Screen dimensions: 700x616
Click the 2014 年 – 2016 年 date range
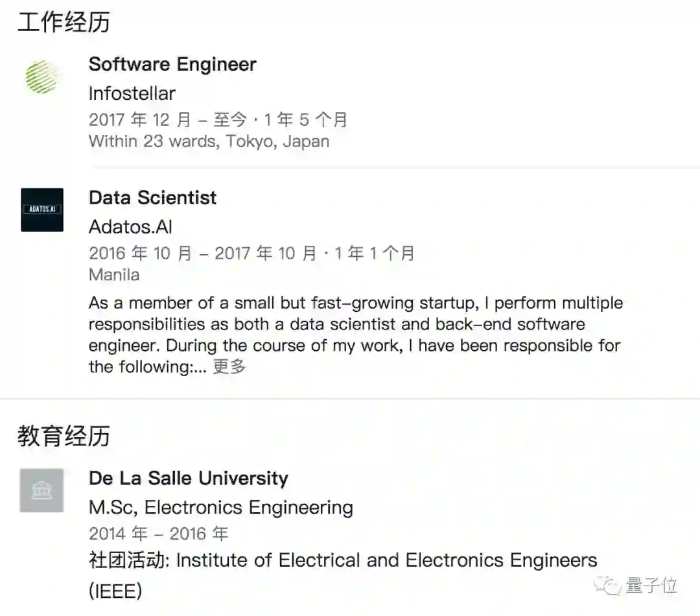tap(159, 534)
